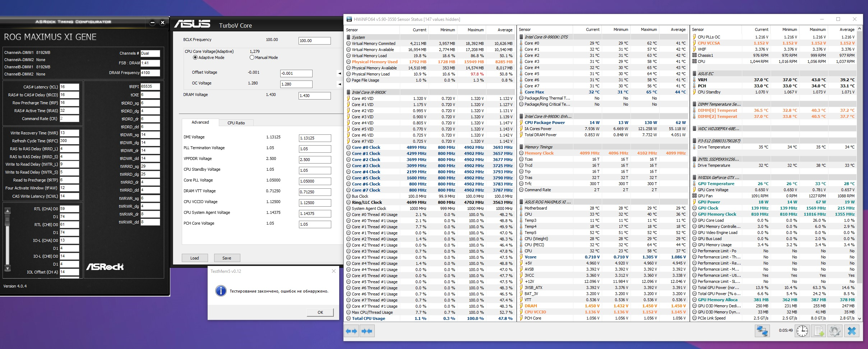Viewport: 868px width, 349px height.
Task: Select 'Motherboard' temperature row
Action: [x=603, y=208]
